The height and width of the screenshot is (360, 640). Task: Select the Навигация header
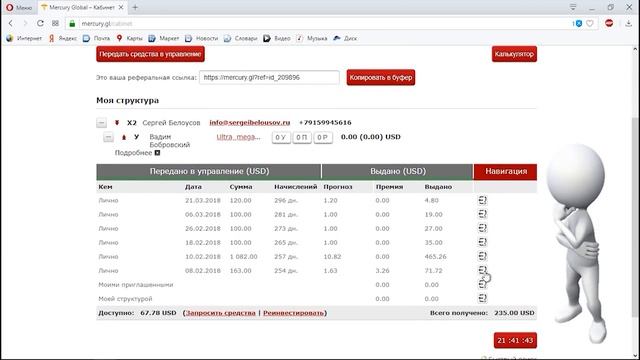click(x=505, y=171)
